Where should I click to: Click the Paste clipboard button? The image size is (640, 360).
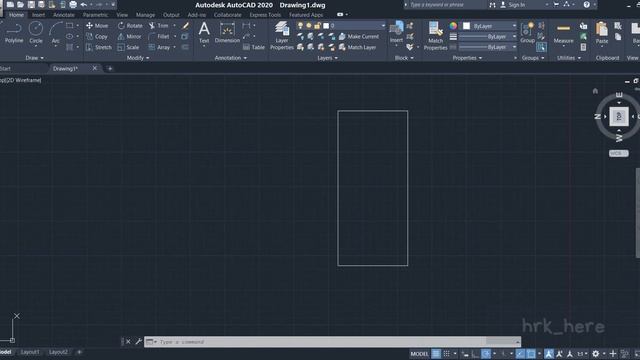click(602, 33)
